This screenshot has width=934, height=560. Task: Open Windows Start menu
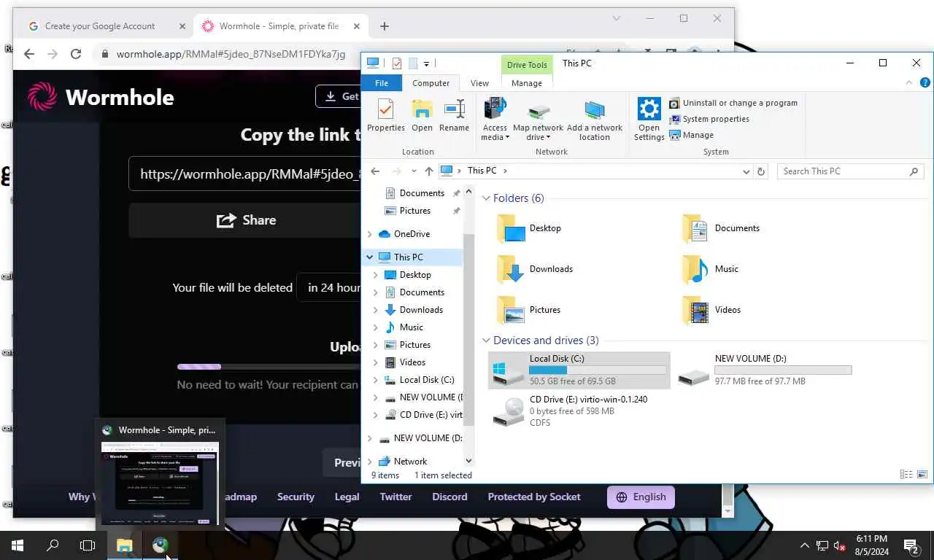pos(18,545)
